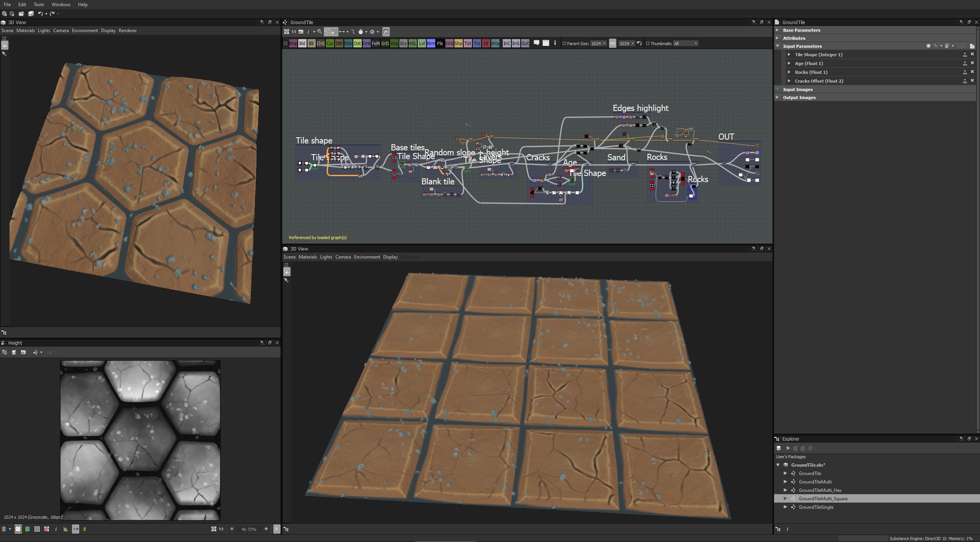The width and height of the screenshot is (980, 542).
Task: Click the Normal node icon in the toolbar
Action: pos(431,43)
